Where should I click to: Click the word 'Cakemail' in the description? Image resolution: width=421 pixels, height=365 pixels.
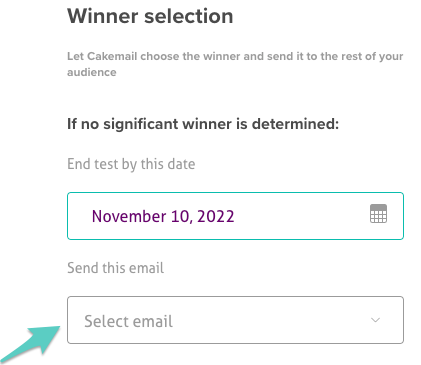tap(112, 56)
